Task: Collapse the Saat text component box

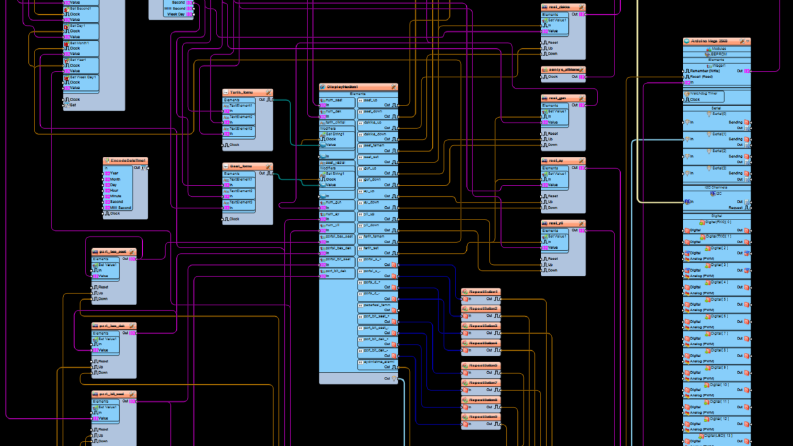Action: (226, 166)
